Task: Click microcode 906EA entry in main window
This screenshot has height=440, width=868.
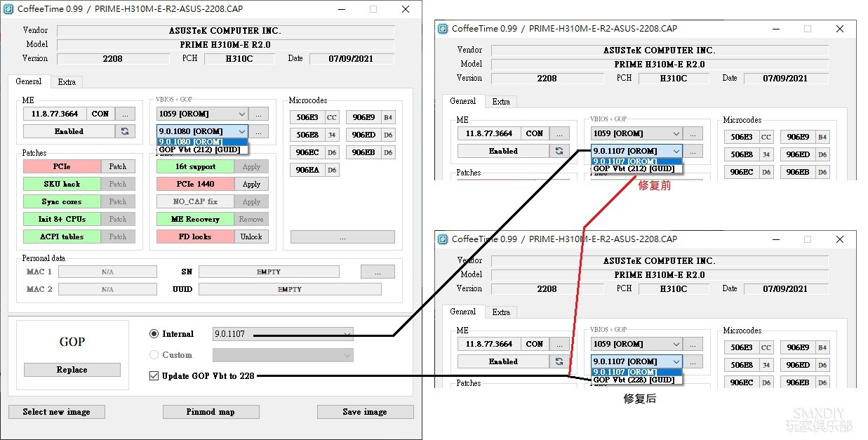Action: [307, 170]
